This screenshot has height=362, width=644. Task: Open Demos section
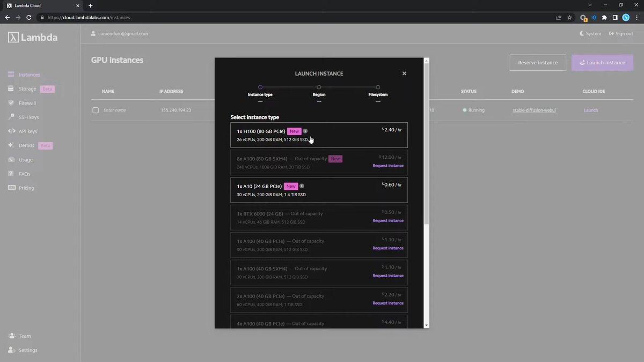coord(26,146)
